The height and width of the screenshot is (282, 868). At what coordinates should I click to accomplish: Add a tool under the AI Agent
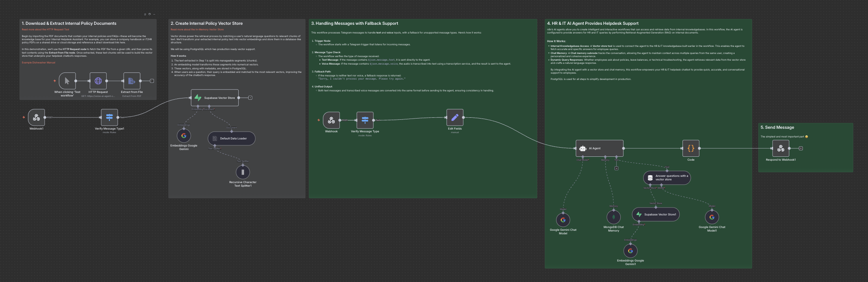pos(617,168)
